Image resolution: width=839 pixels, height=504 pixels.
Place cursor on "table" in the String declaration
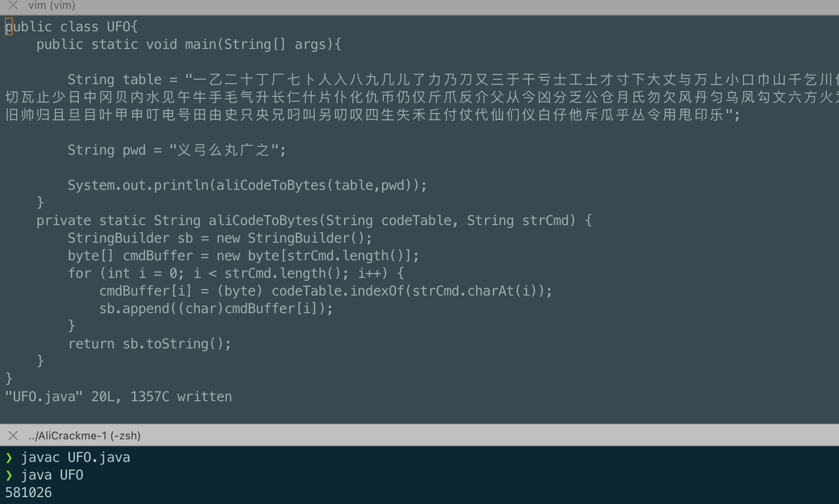(x=142, y=80)
